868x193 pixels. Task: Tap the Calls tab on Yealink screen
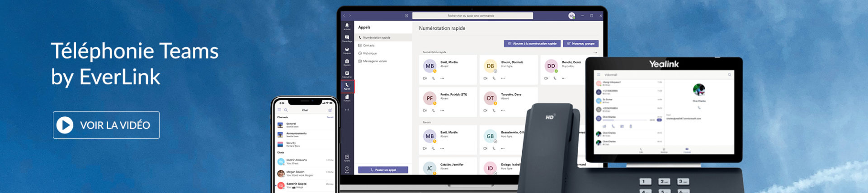click(641, 150)
